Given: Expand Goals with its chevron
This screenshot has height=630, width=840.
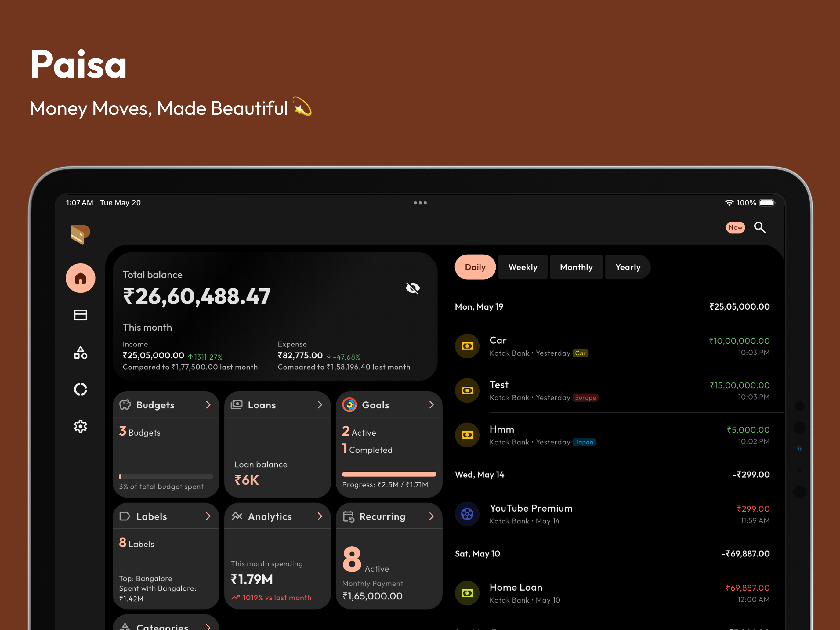Looking at the screenshot, I should (431, 405).
